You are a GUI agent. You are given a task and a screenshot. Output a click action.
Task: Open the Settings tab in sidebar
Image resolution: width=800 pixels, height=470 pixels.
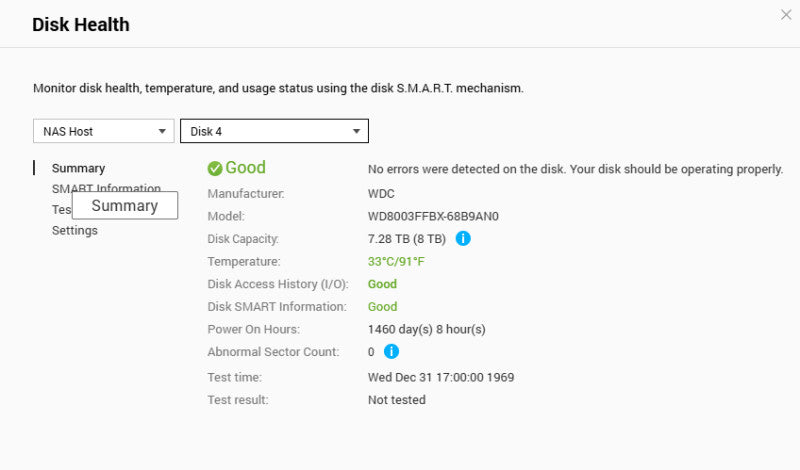74,230
